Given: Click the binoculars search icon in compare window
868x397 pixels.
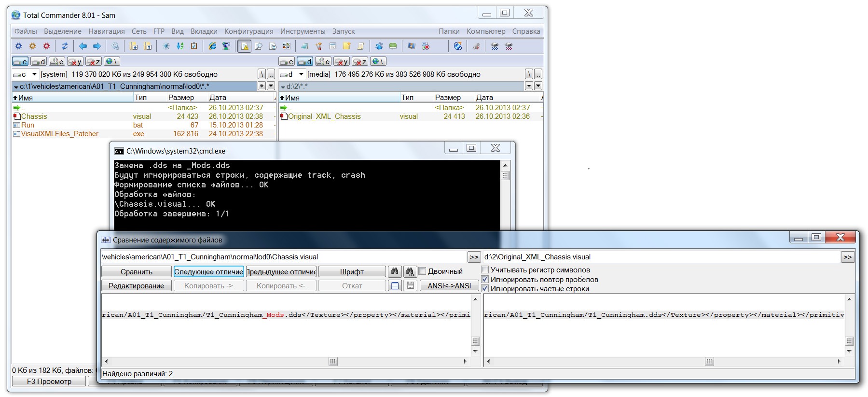Looking at the screenshot, I should tap(395, 271).
